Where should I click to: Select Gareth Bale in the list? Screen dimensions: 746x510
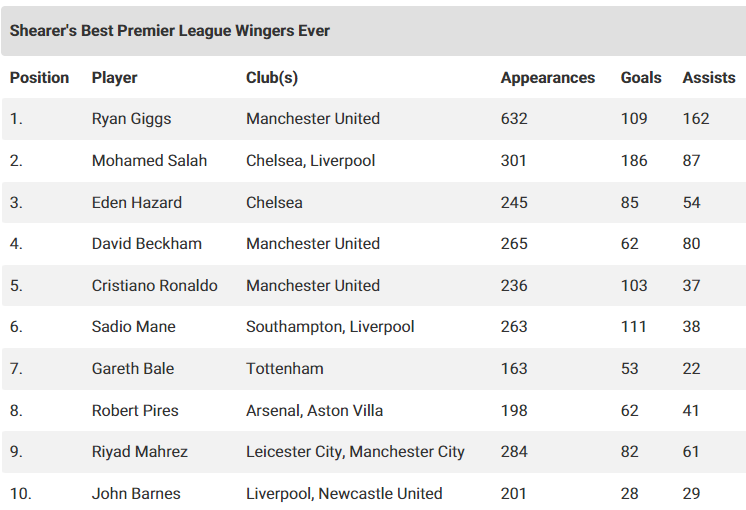[x=133, y=369]
